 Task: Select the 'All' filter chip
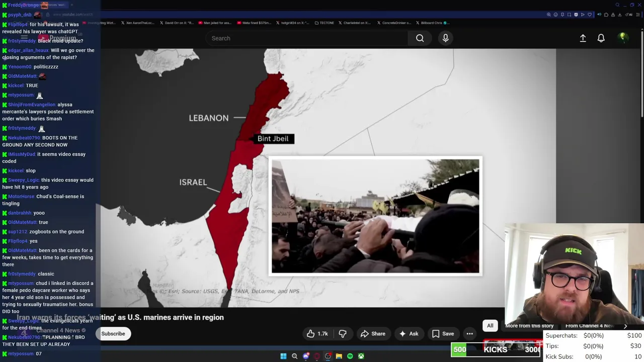490,326
